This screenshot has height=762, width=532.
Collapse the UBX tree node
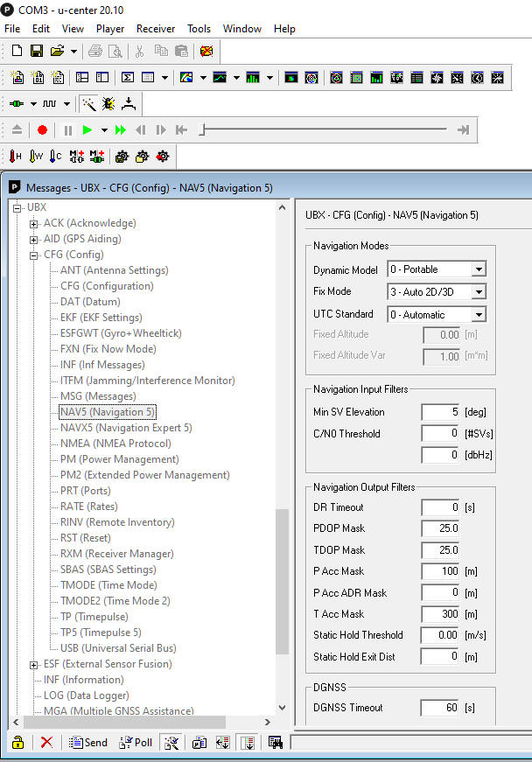pyautogui.click(x=17, y=208)
